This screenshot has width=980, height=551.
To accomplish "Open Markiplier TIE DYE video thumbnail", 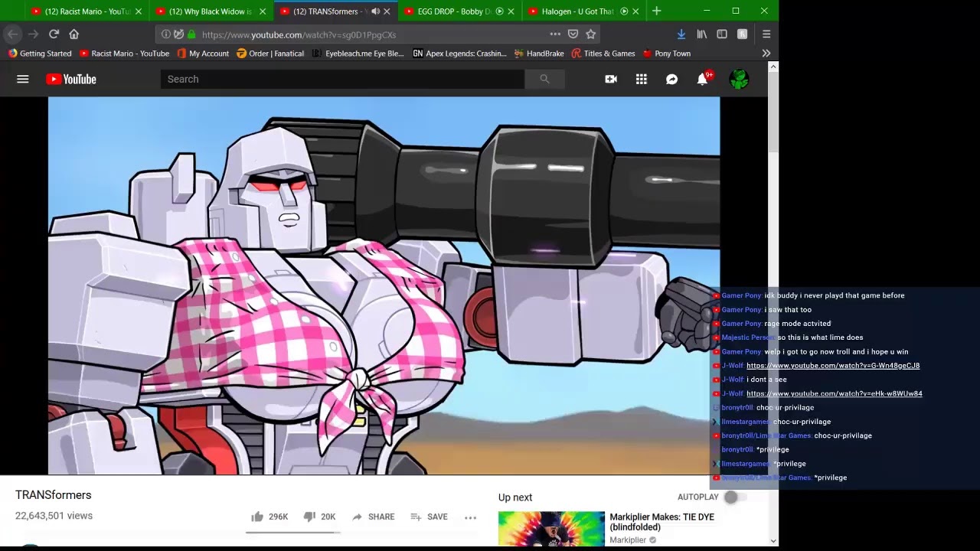I will click(551, 529).
